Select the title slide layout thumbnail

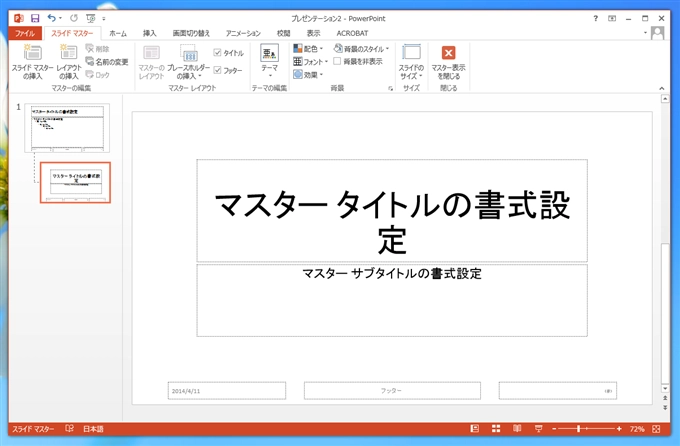point(75,181)
